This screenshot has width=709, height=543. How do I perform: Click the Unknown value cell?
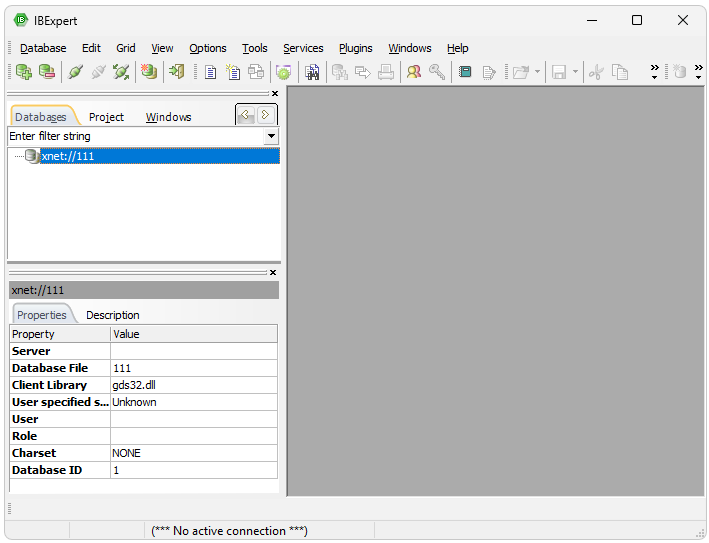point(194,402)
